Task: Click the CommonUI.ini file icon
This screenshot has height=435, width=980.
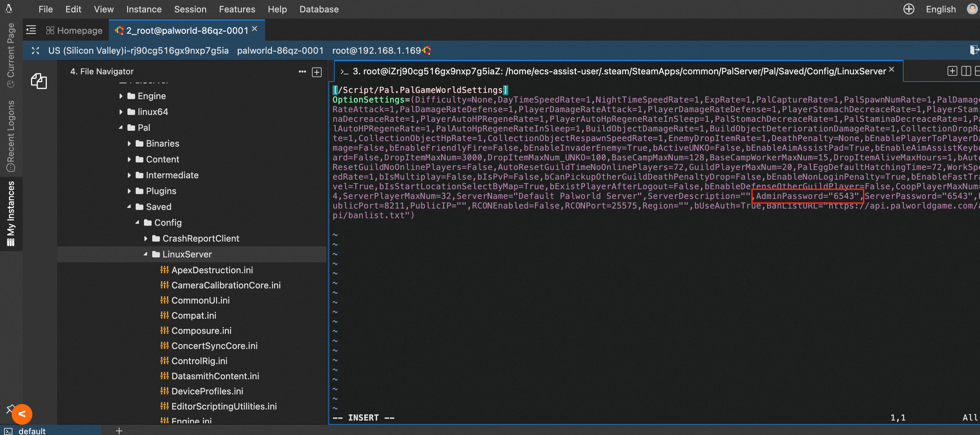Action: coord(164,300)
